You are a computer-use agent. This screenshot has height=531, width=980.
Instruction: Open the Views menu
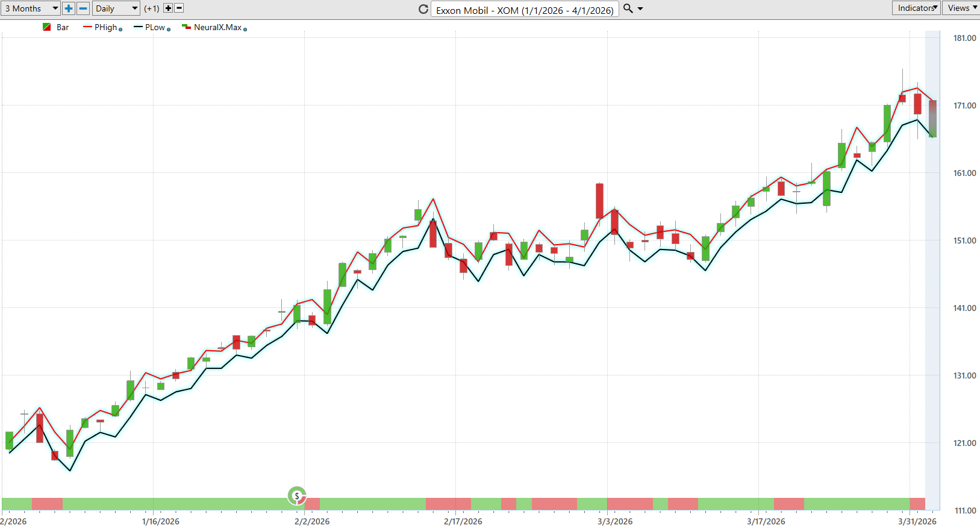961,8
